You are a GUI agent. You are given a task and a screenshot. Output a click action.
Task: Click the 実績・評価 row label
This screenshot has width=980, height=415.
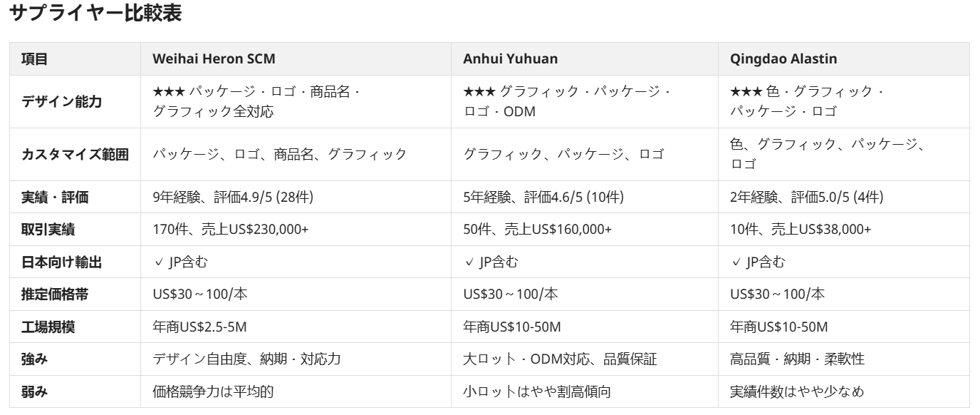[55, 198]
